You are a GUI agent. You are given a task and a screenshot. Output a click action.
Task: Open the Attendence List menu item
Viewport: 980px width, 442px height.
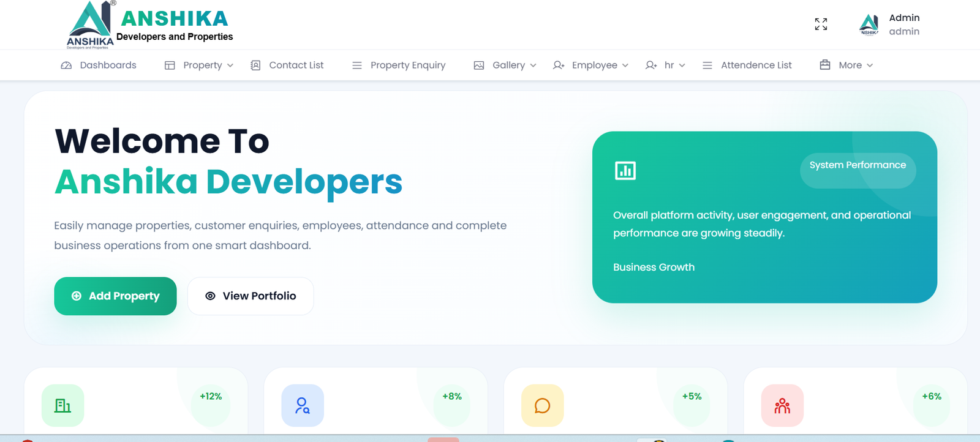point(747,66)
